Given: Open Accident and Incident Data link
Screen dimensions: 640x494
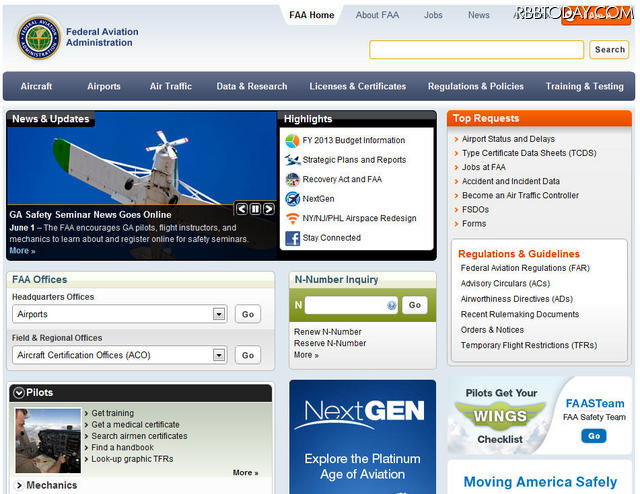Looking at the screenshot, I should 511,181.
